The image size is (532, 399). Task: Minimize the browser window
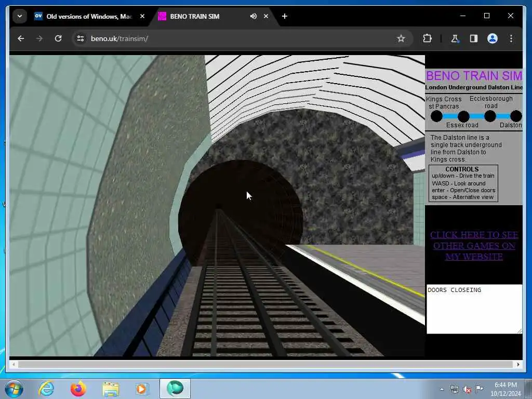(x=463, y=16)
